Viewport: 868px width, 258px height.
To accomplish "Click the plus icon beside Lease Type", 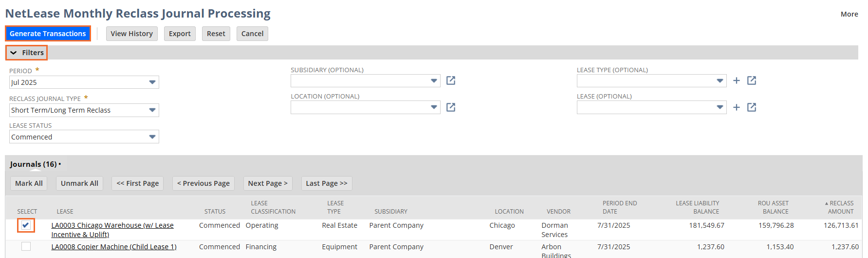I will [x=737, y=80].
